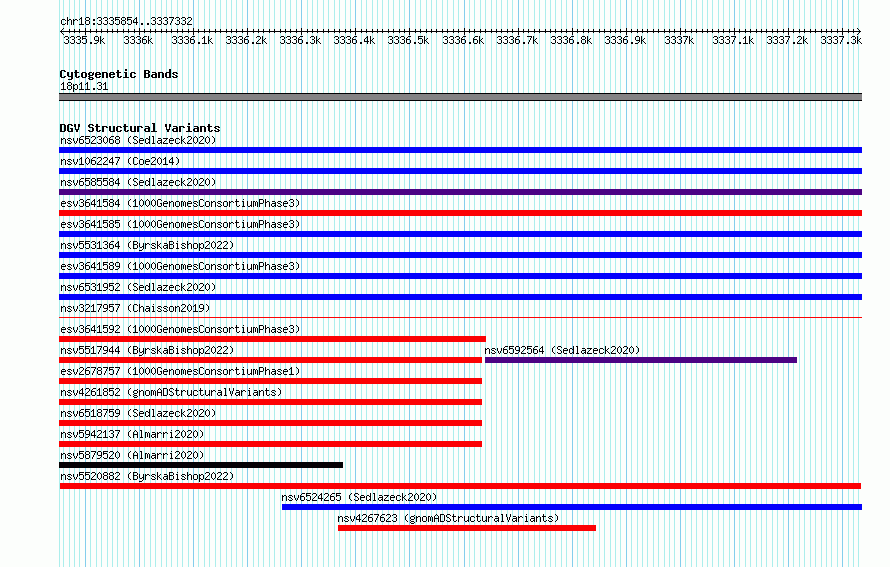
Task: Select the blue bar of nsv6531952
Action: pyautogui.click(x=460, y=297)
